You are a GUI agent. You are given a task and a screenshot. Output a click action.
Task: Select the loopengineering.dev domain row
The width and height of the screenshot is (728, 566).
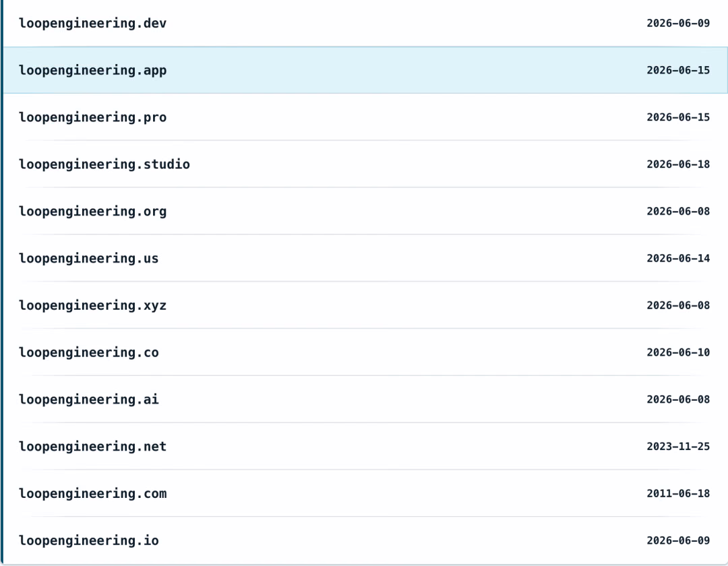tap(365, 23)
